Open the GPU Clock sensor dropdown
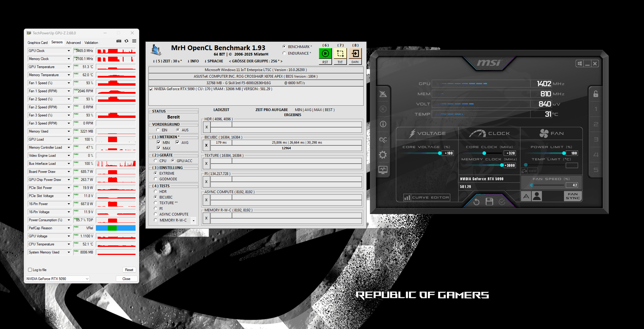This screenshot has width=644, height=329. click(69, 51)
